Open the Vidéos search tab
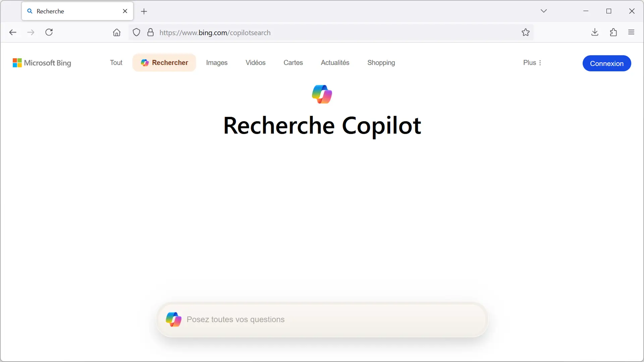This screenshot has width=644, height=362. [256, 63]
